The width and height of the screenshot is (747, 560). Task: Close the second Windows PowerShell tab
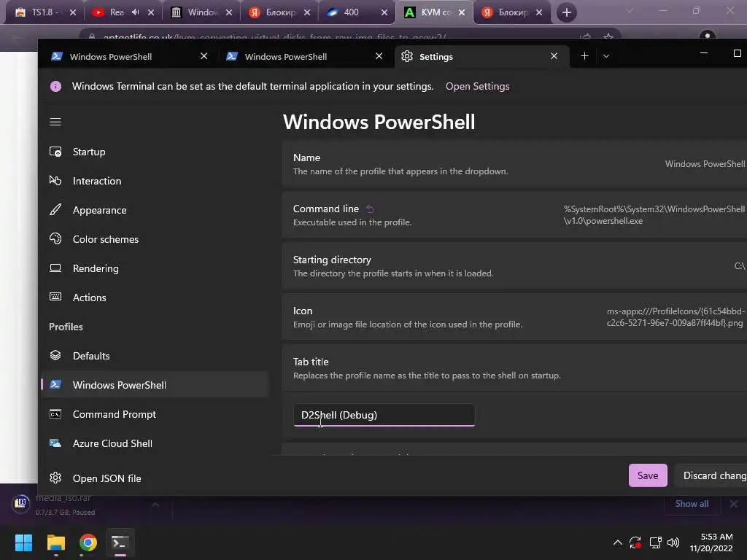[379, 56]
